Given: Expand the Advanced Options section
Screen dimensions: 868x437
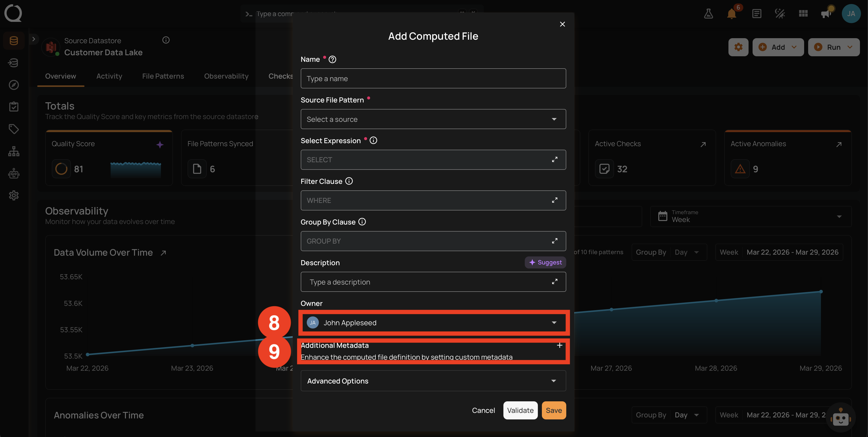Looking at the screenshot, I should (x=433, y=381).
